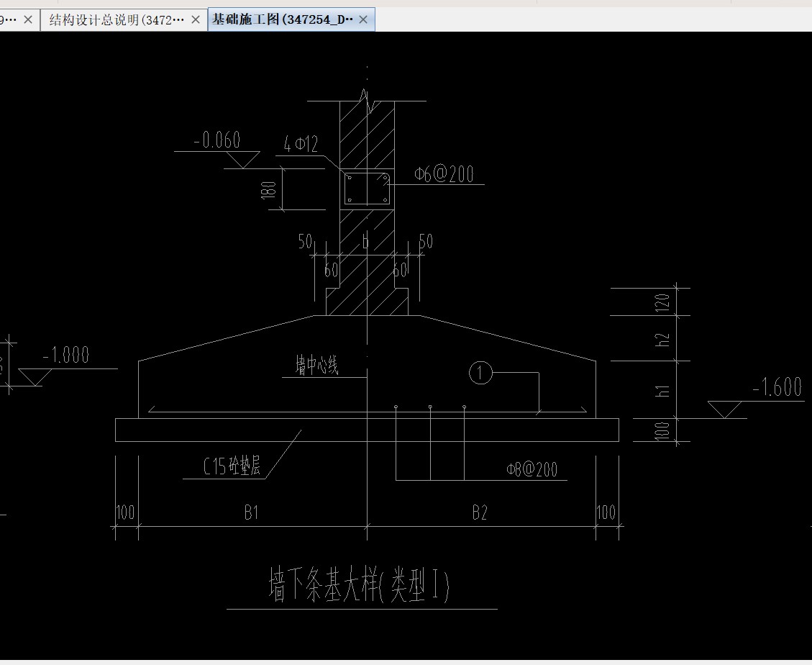Click the B1 dimension label

(251, 512)
